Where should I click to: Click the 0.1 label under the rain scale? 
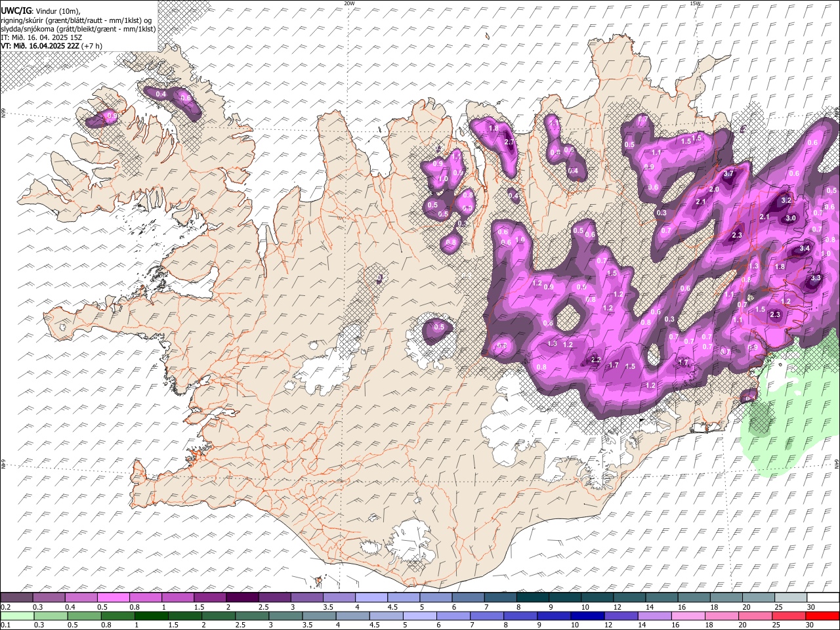point(5,625)
